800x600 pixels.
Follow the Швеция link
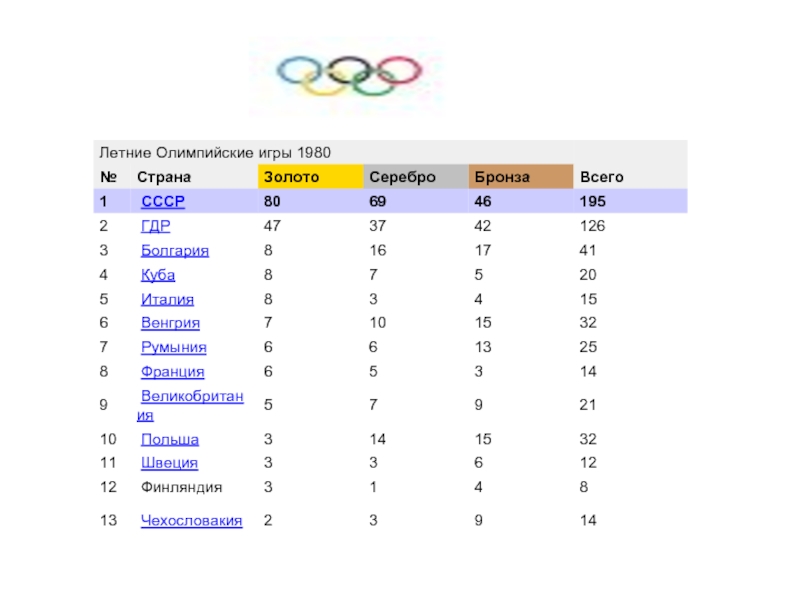point(169,463)
